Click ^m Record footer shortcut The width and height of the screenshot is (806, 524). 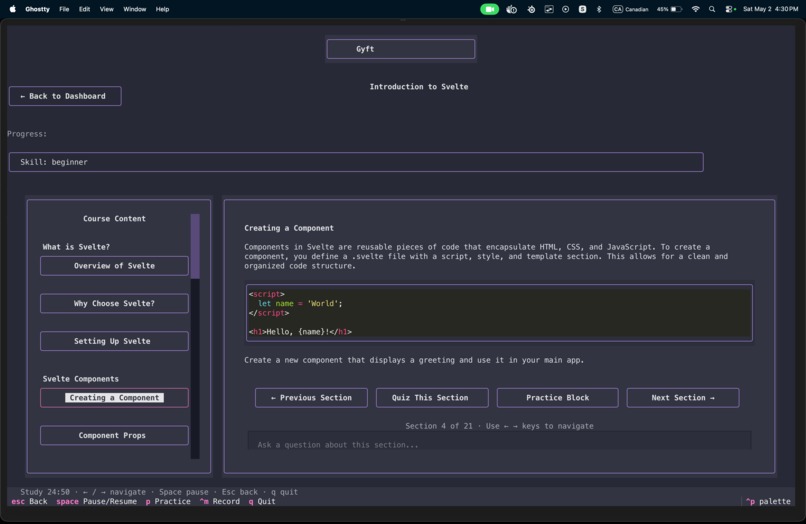click(x=219, y=501)
